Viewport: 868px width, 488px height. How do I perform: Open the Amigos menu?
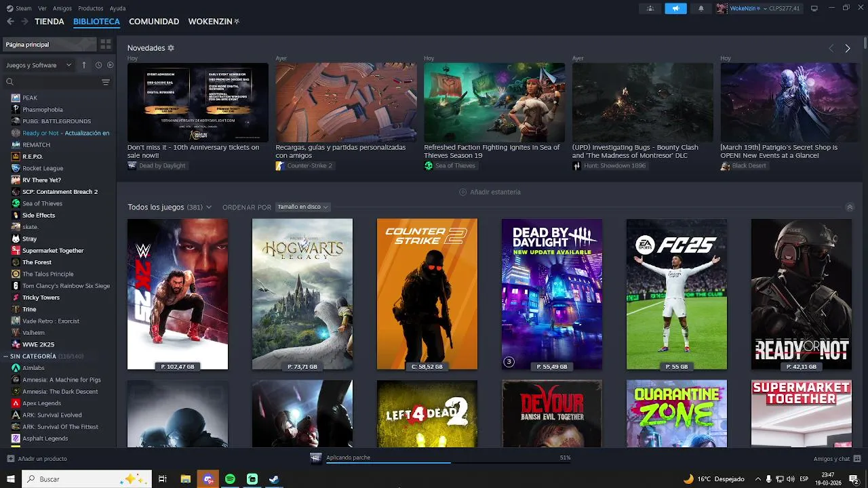click(62, 8)
